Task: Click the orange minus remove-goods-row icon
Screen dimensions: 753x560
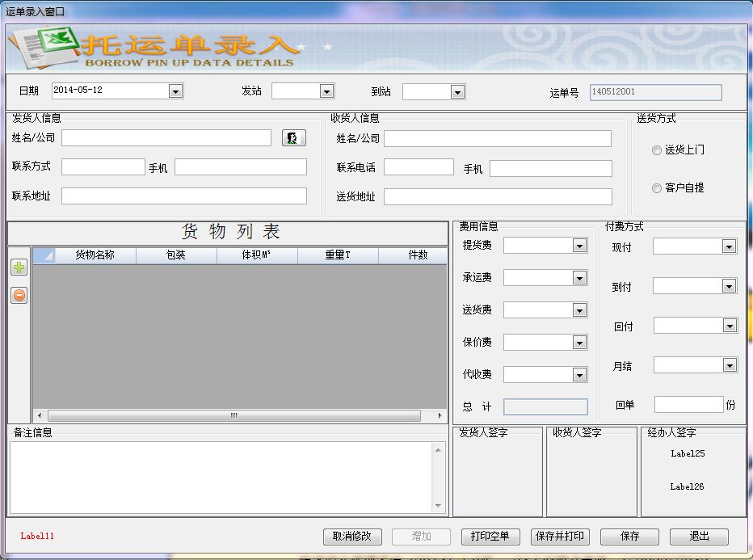Action: [x=19, y=295]
